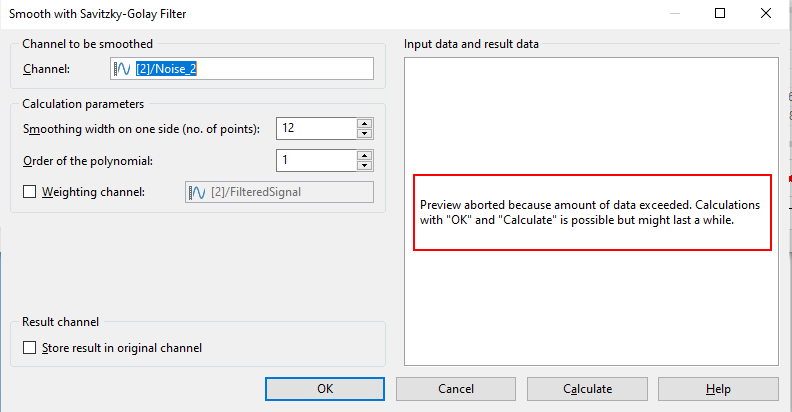This screenshot has height=412, width=792.
Task: Enable the Weighting channel checkbox
Action: (x=29, y=192)
